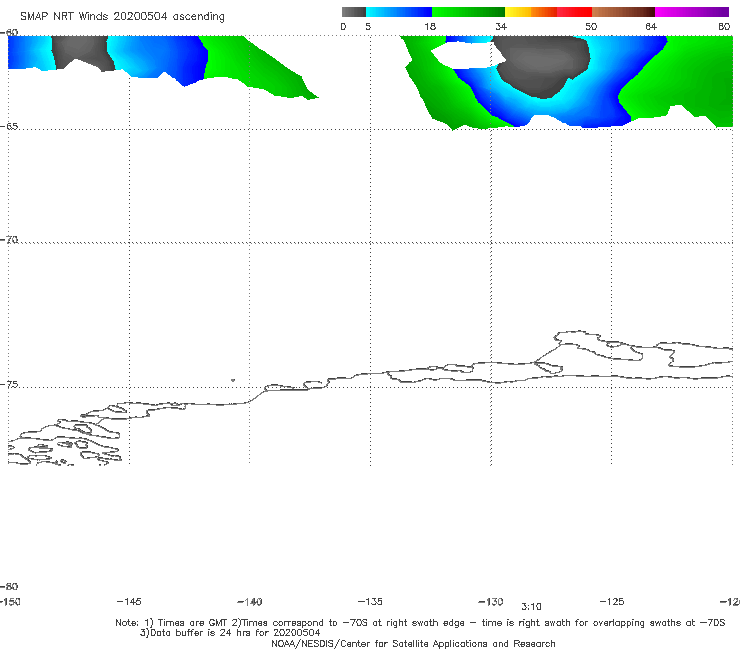Click the colorbar label "34"

[x=501, y=26]
